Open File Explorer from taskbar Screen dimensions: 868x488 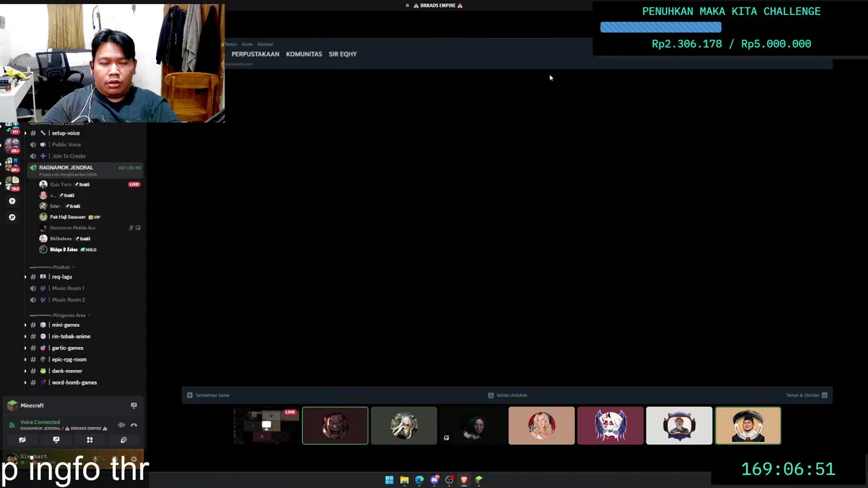tap(404, 480)
